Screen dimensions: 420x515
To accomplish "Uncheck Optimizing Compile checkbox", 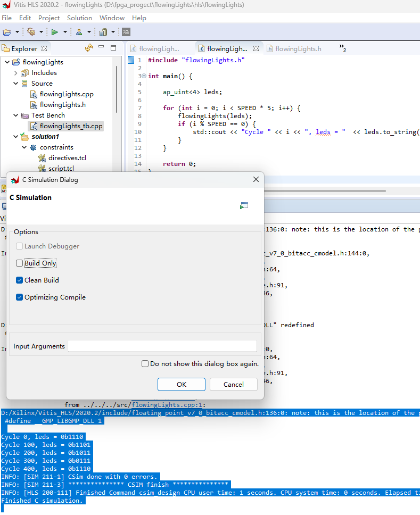I will (x=19, y=297).
